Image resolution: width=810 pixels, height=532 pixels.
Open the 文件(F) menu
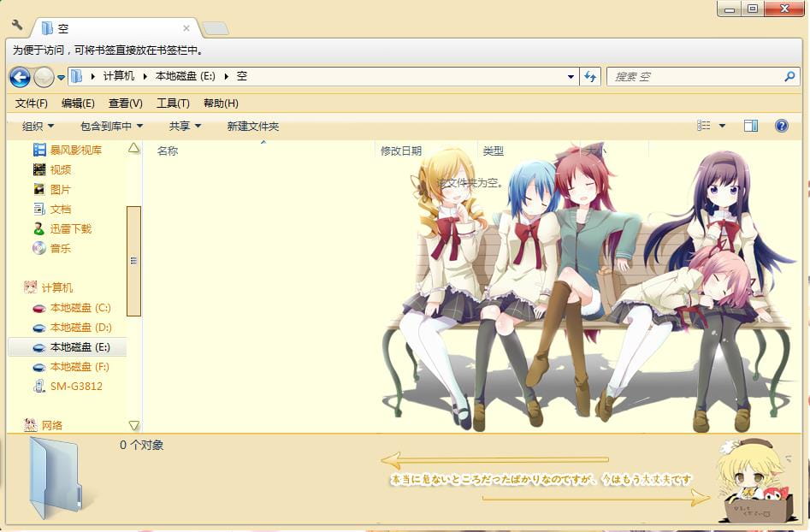(x=31, y=103)
